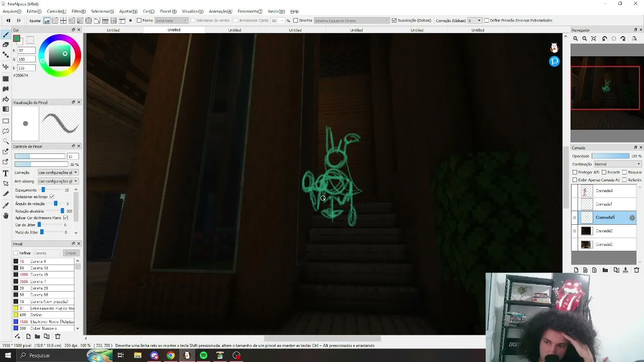Viewport: 644px width, 362px height.
Task: Select the Gradient tool
Action: tap(6, 109)
